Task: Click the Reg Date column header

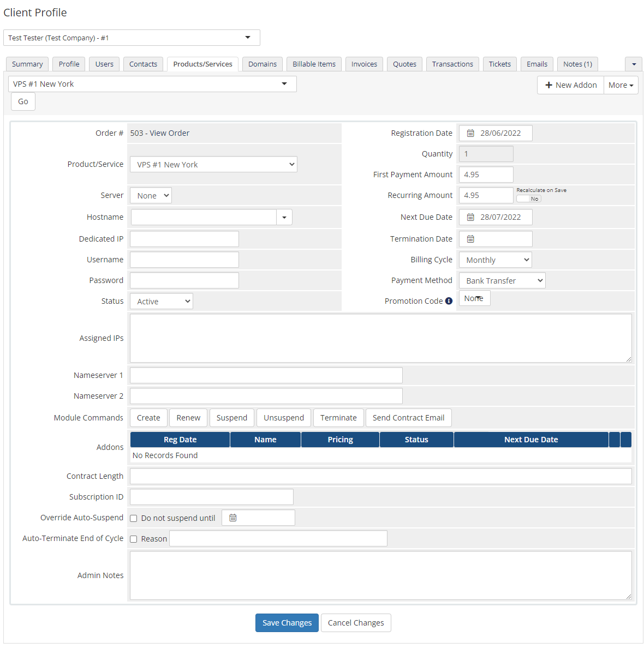Action: point(180,440)
